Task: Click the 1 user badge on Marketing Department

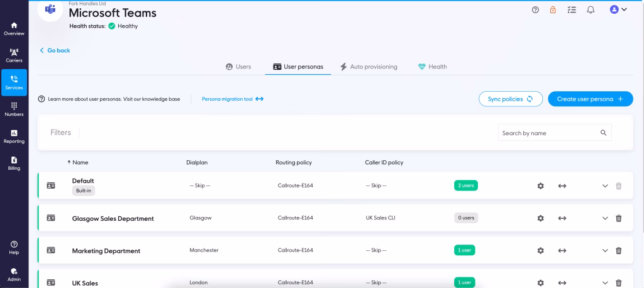Action: coord(465,250)
